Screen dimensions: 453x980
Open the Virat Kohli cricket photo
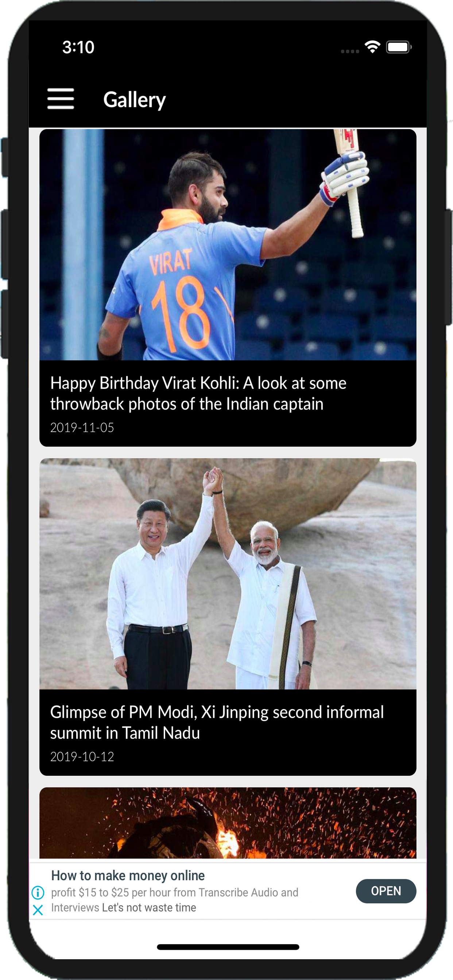tap(228, 245)
